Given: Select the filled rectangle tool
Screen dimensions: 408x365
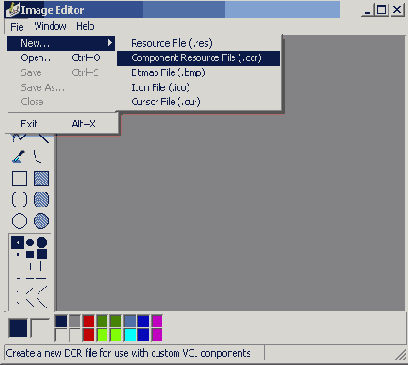Looking at the screenshot, I should click(x=41, y=178).
